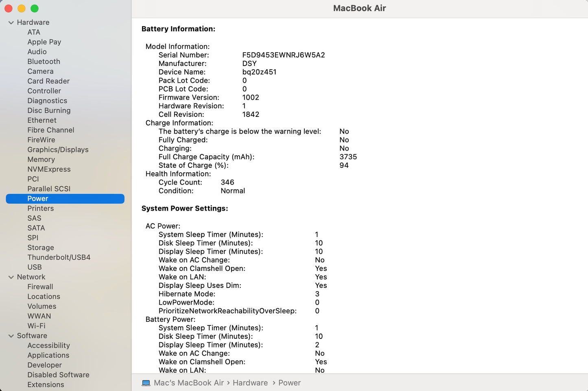This screenshot has height=391, width=588.
Task: Select the Storage hardware item
Action: [40, 248]
